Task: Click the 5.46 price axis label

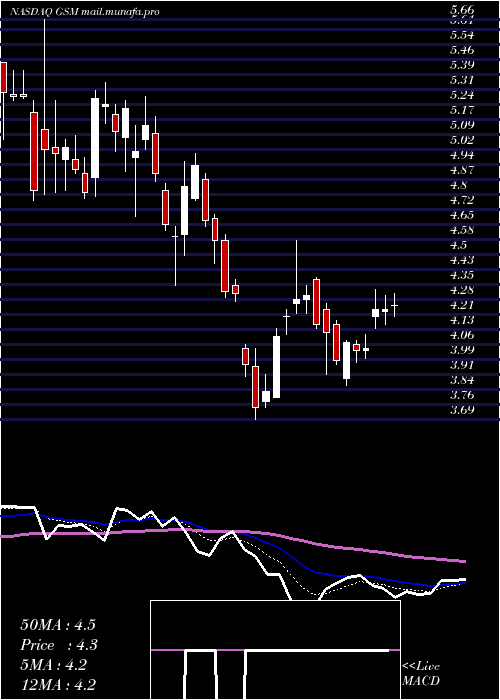Action: (x=462, y=50)
